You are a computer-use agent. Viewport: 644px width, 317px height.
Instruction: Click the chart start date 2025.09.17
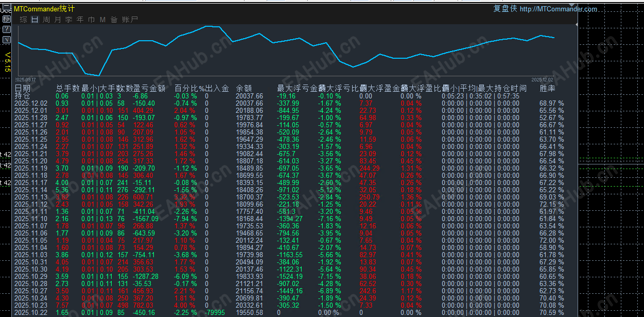tap(25, 80)
